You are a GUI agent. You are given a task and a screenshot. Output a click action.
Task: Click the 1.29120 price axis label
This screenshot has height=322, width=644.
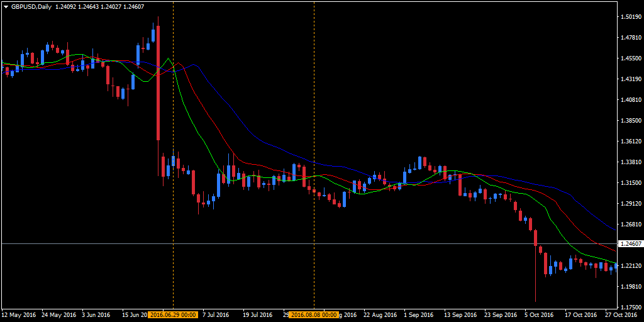633,203
